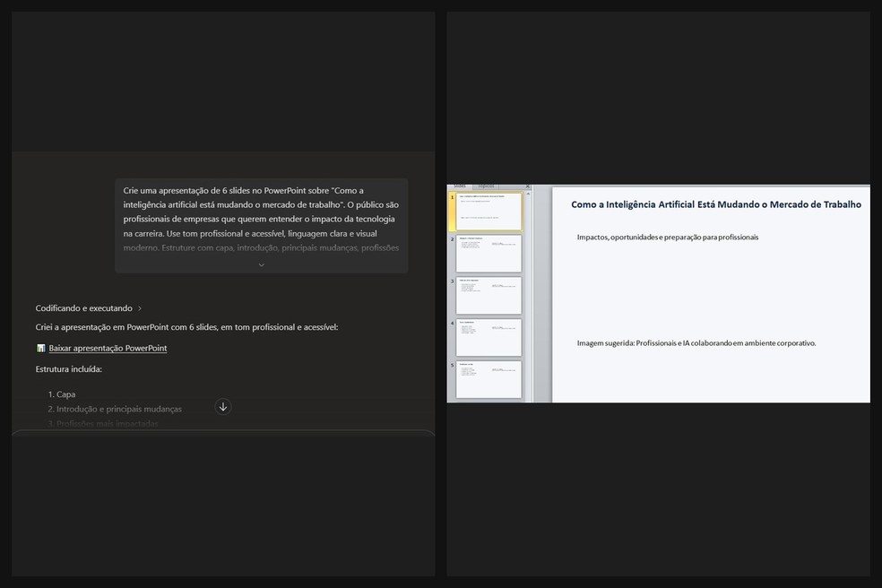This screenshot has width=882, height=588.
Task: Select slide 1 thumbnail in PowerPoint panel
Action: coord(489,211)
